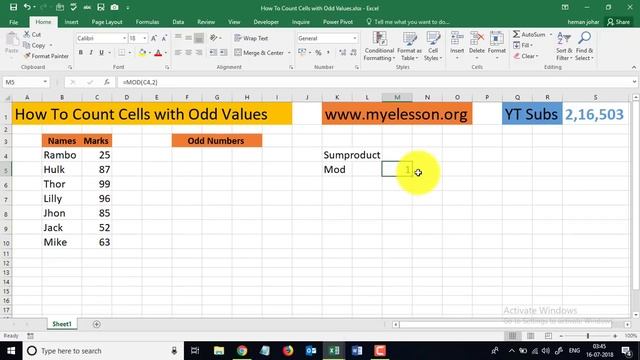Click the Increase Indent icon
Screen dimensions: 640x360
coord(223,53)
